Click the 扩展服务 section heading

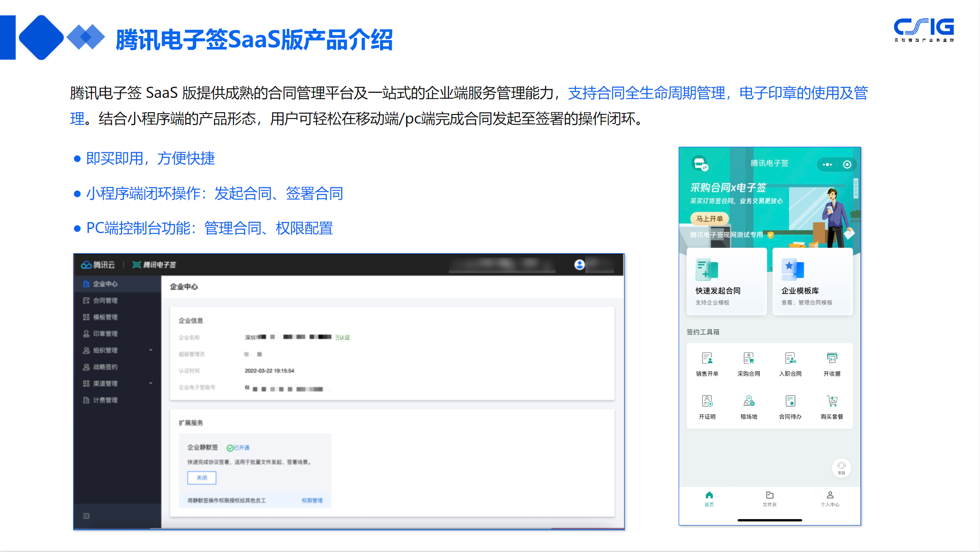(191, 423)
